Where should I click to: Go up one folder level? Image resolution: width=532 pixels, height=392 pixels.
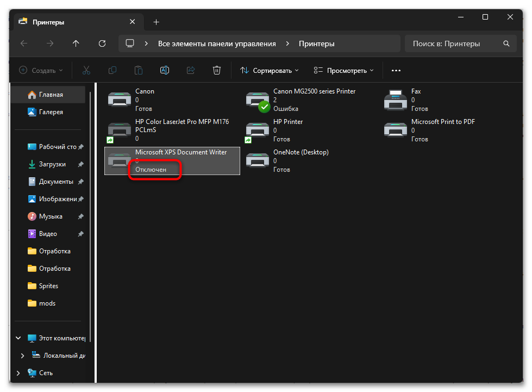76,43
